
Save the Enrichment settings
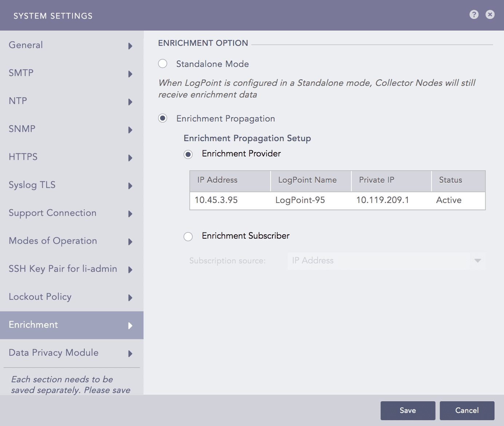[408, 410]
